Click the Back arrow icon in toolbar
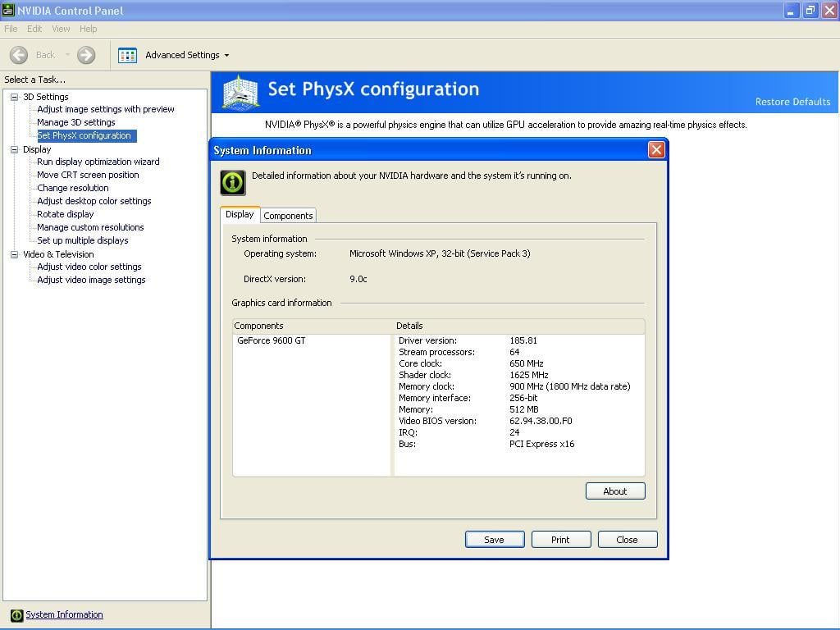The width and height of the screenshot is (840, 630). tap(19, 55)
